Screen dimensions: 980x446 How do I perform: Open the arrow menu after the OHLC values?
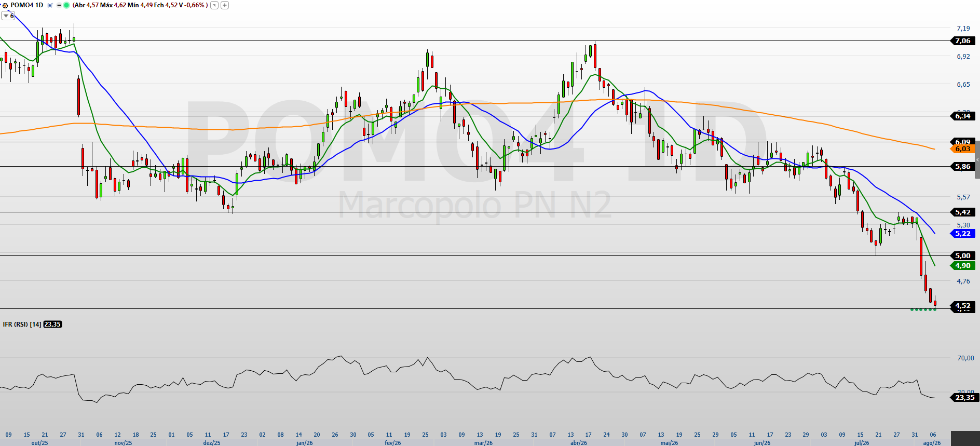[x=214, y=5]
